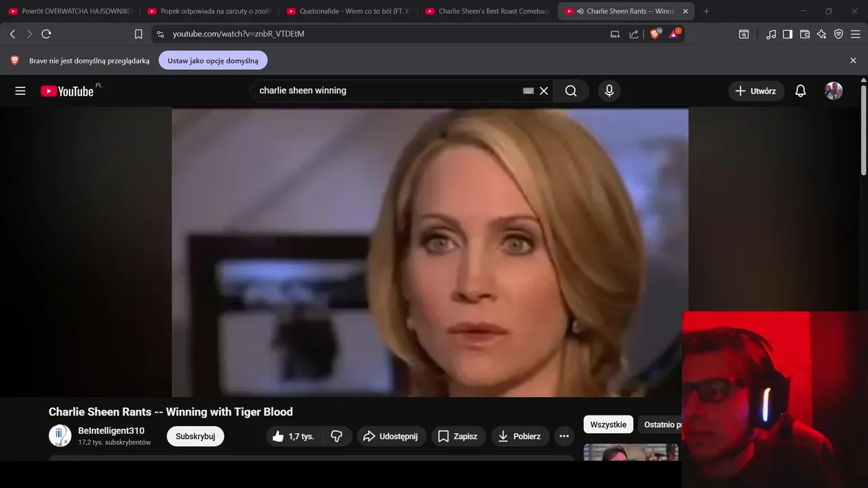Open Leo AI sparkle icon
The height and width of the screenshot is (488, 868).
point(821,34)
